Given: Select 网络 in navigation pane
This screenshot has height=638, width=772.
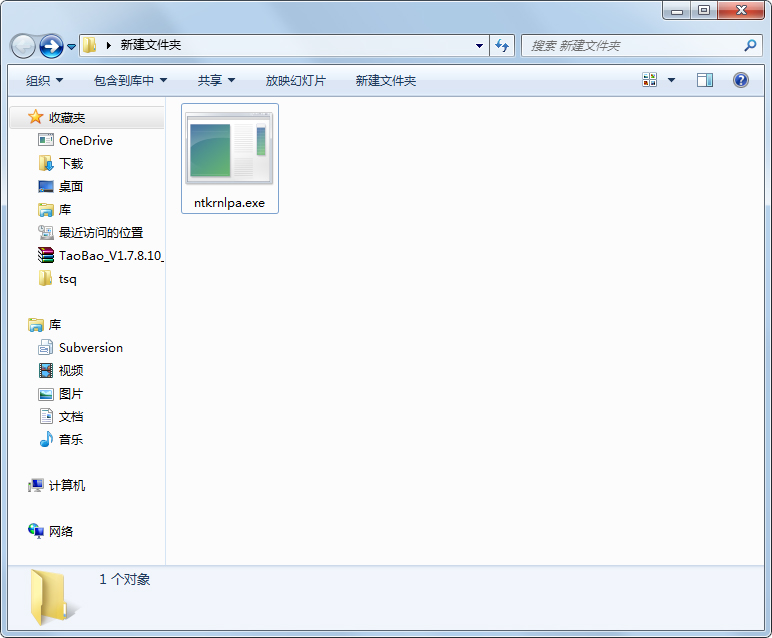Looking at the screenshot, I should coord(61,532).
